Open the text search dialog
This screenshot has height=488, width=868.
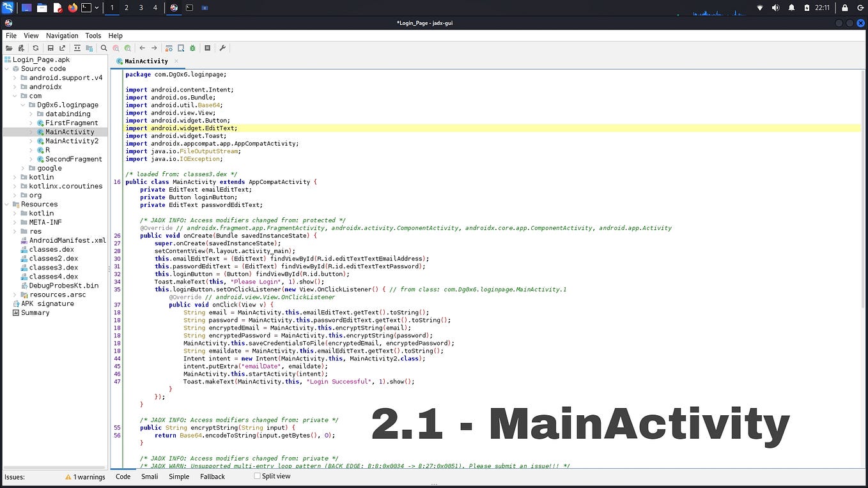[x=104, y=48]
